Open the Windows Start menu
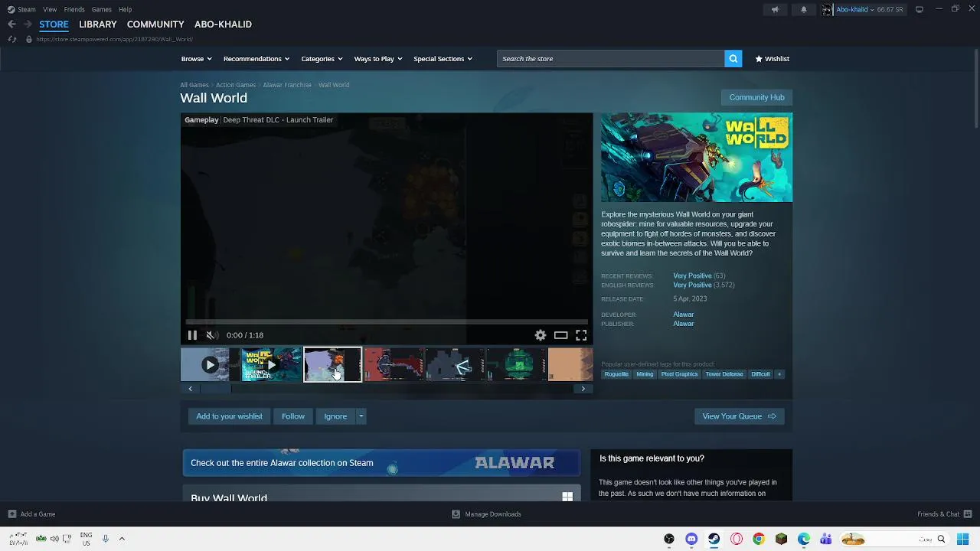This screenshot has height=551, width=980. click(x=962, y=539)
